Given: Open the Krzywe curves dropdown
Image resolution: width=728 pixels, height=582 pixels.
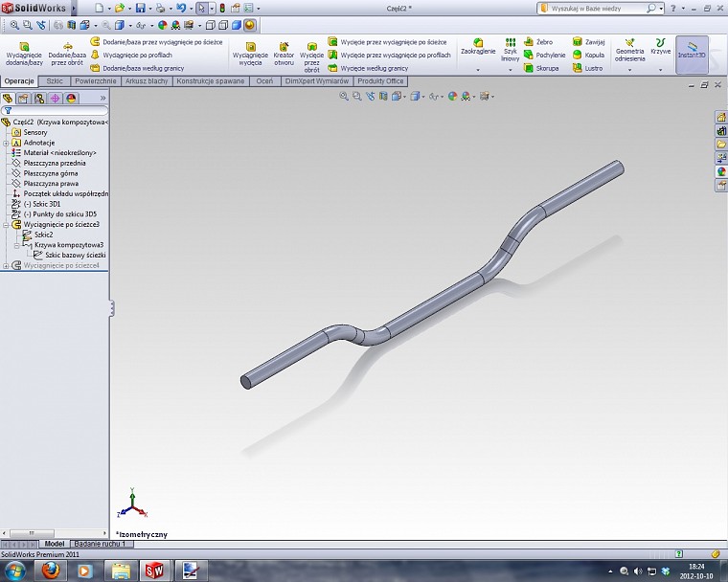Looking at the screenshot, I should [660, 70].
